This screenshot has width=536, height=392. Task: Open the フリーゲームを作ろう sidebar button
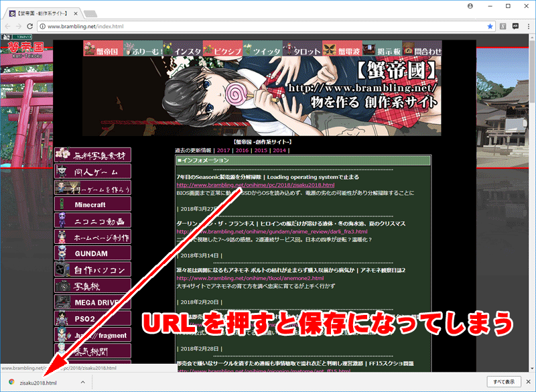click(x=92, y=188)
